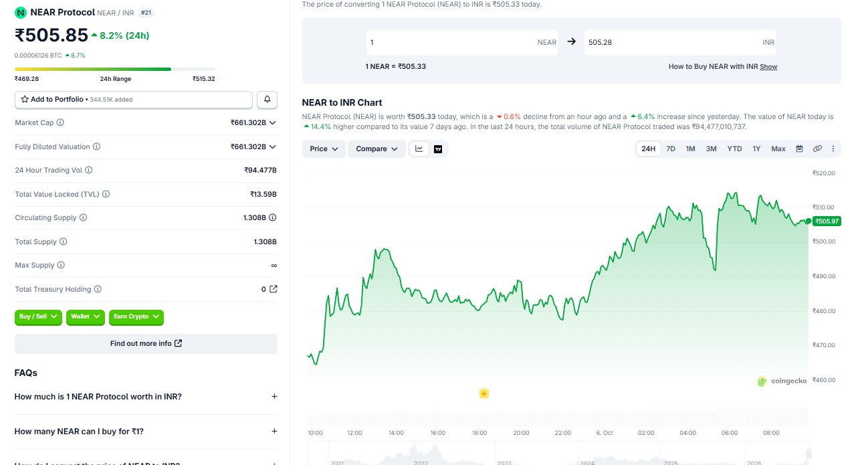Switch to TradingView chart icon
The image size is (868, 465).
438,149
